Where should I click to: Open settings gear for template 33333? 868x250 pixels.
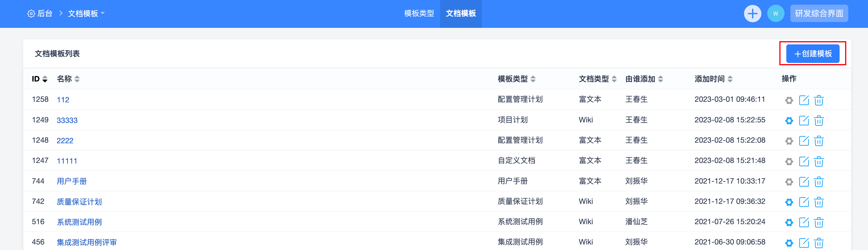pos(789,120)
